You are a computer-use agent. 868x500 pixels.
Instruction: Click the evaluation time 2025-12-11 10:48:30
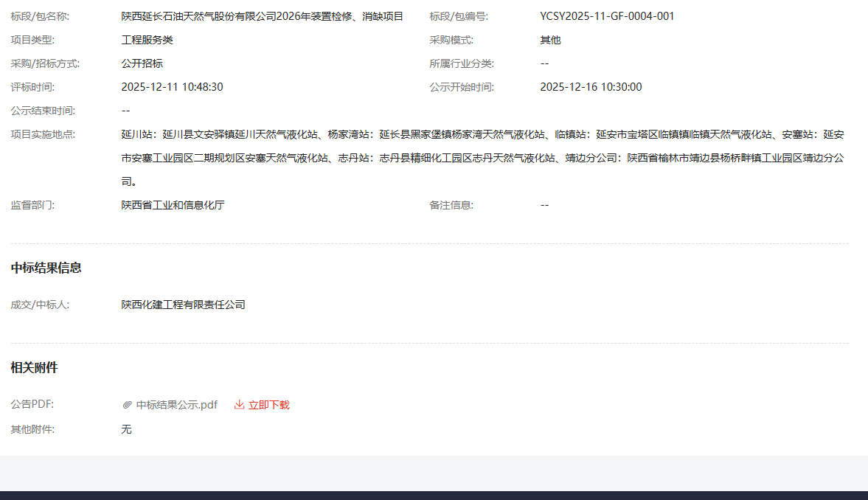click(172, 87)
